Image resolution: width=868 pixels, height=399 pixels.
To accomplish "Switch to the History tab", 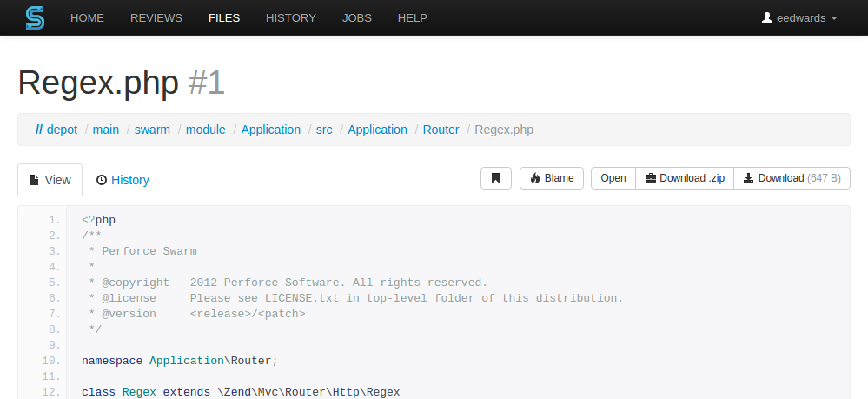I will 123,180.
